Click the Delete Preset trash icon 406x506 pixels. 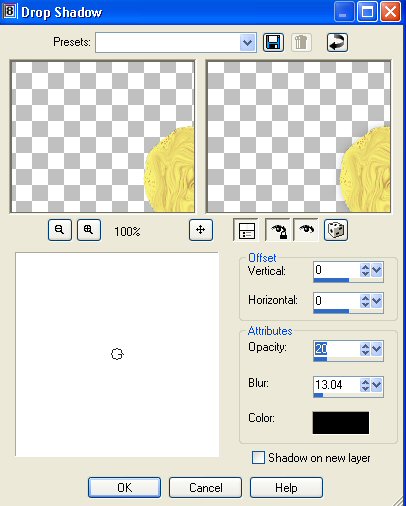301,42
